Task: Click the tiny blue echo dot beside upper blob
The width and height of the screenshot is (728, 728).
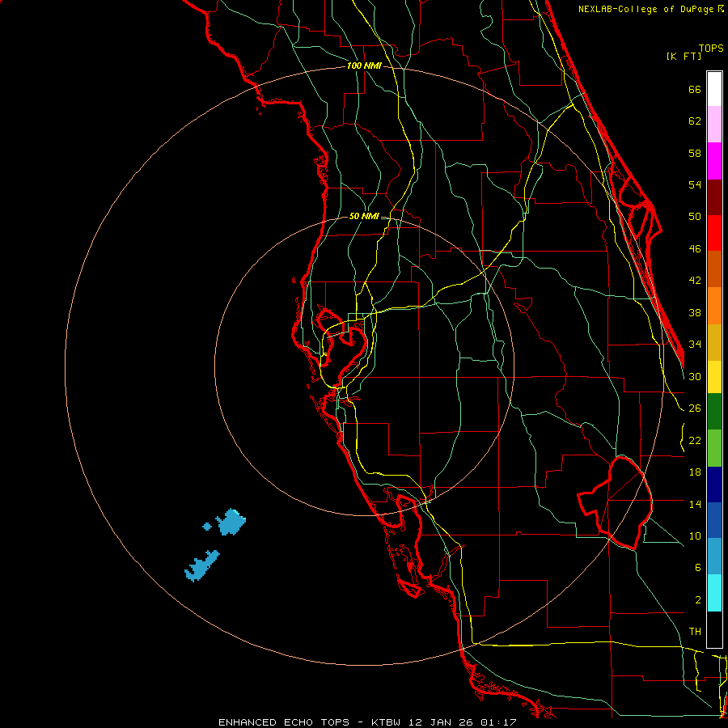Action: (x=207, y=527)
